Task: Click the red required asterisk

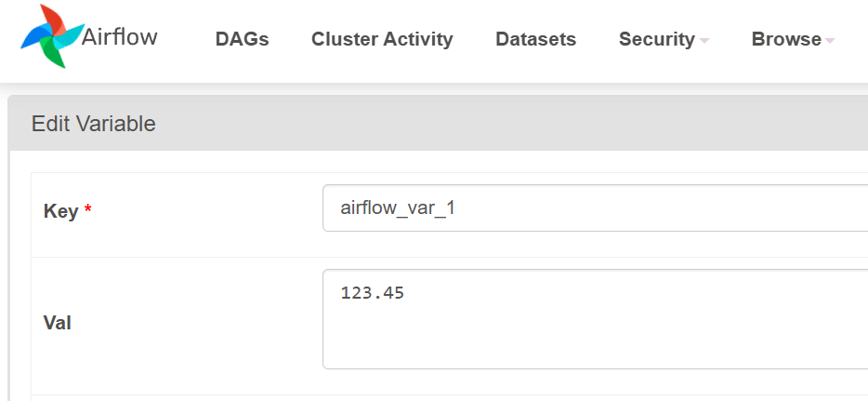Action: pos(88,211)
